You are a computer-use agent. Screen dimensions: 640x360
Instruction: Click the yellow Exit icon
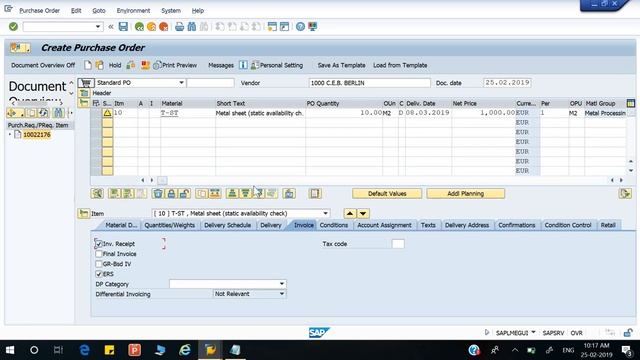[151, 27]
